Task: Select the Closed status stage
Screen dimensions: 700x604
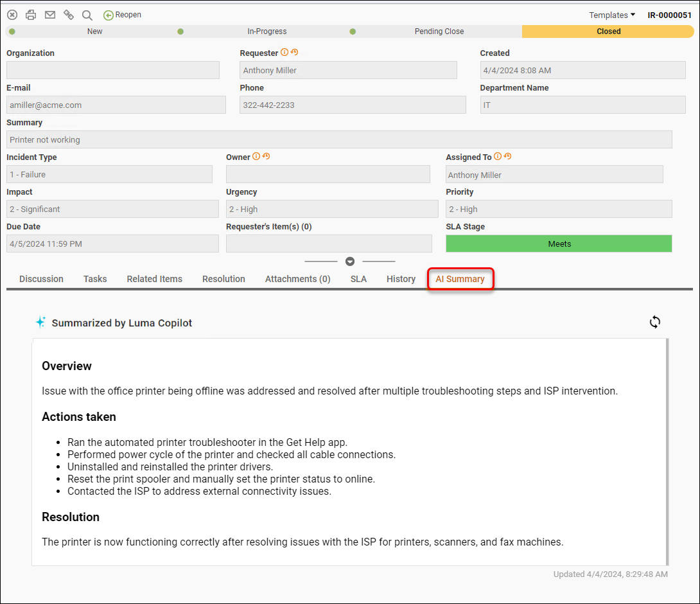Action: point(608,31)
